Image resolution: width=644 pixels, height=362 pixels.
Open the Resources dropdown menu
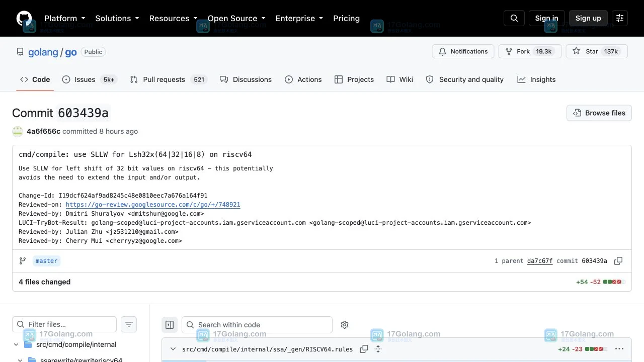tap(173, 18)
